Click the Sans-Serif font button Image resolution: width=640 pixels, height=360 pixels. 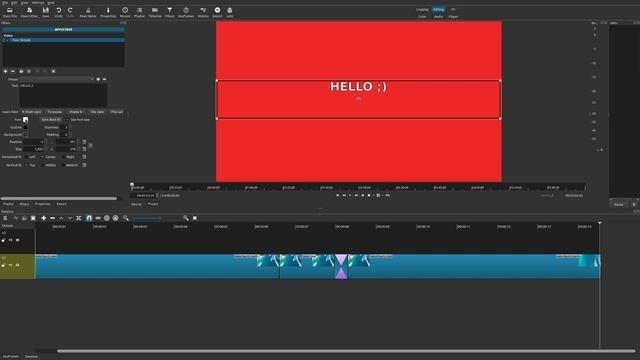(x=51, y=120)
